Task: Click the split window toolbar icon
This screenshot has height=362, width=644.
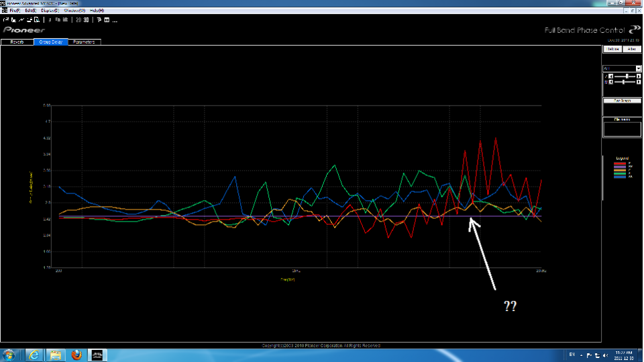Action: [107, 19]
